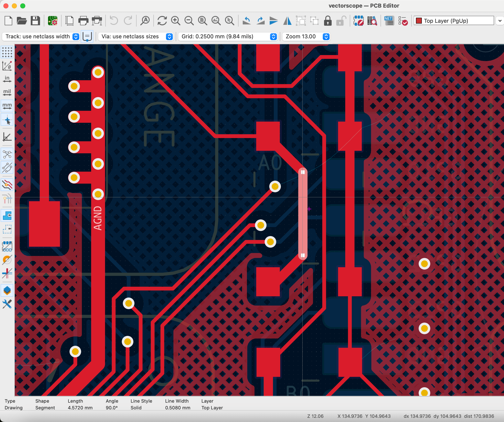Open the Grid 0.2500 mm dropdown
Viewport: 504px width, 422px height.
(x=228, y=36)
